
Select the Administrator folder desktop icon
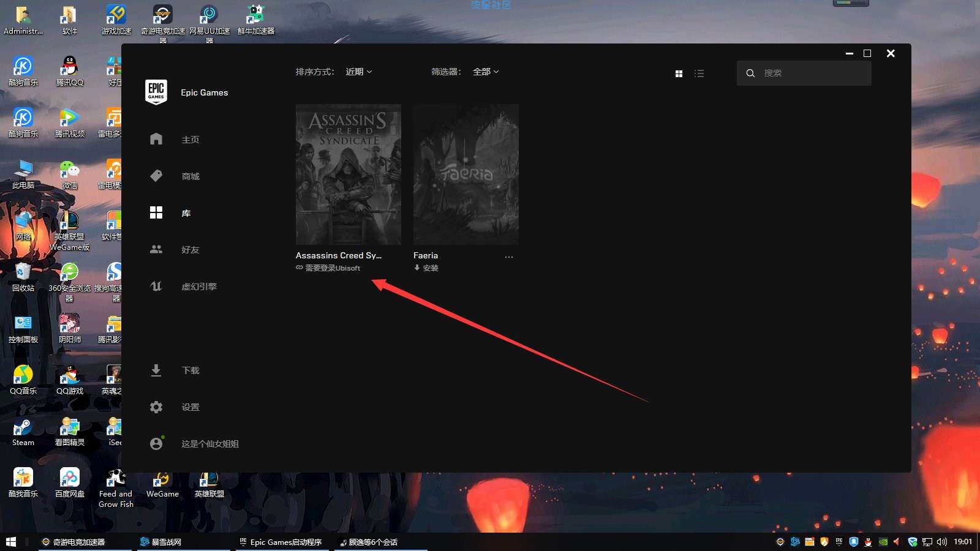[23, 20]
